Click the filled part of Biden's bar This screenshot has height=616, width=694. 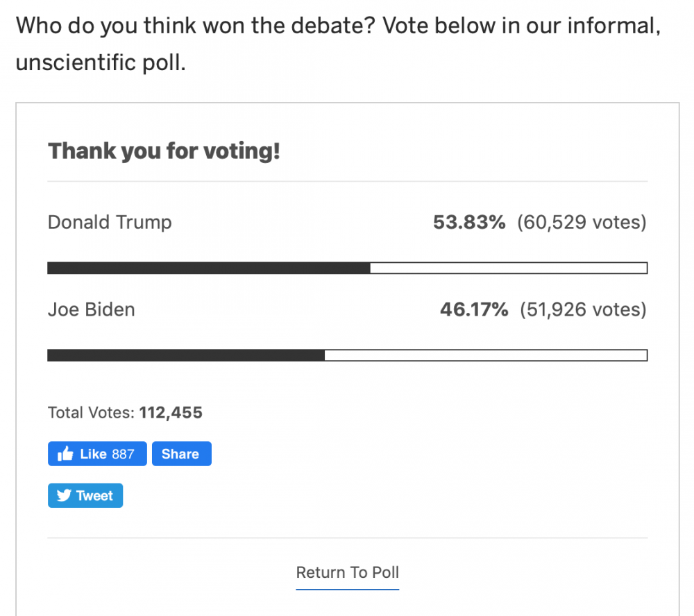pyautogui.click(x=186, y=355)
